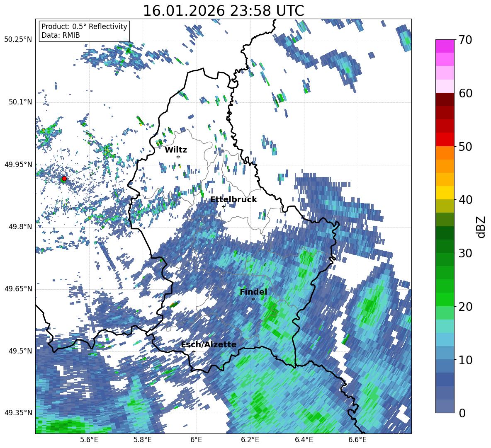The height and width of the screenshot is (448, 491).
Task: Click the 10 dBZ colorbar tick label
Action: click(465, 360)
